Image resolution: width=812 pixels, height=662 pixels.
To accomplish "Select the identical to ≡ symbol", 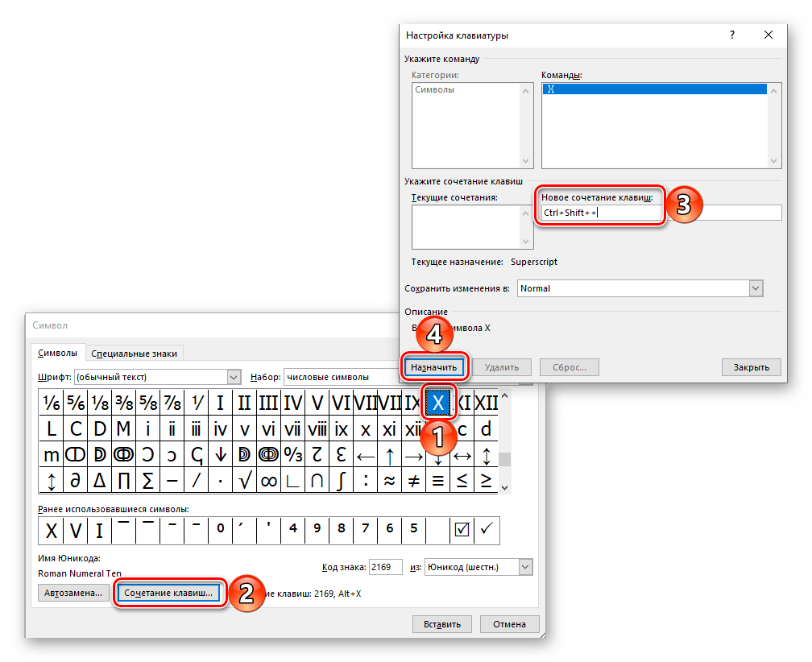I will point(437,481).
